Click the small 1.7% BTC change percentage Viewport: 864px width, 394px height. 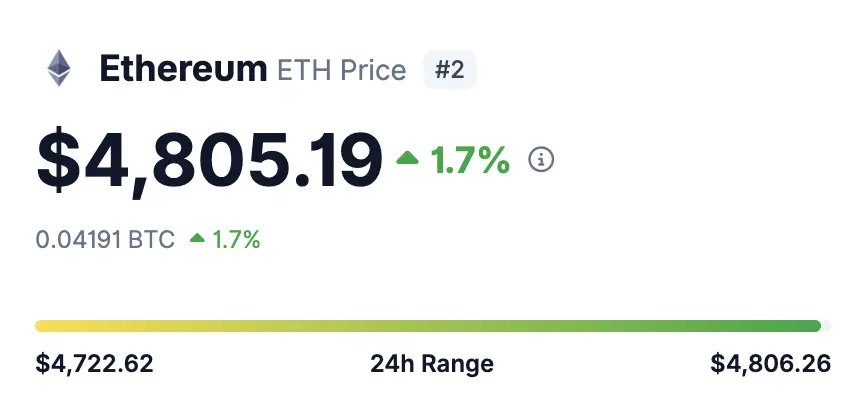pyautogui.click(x=236, y=240)
